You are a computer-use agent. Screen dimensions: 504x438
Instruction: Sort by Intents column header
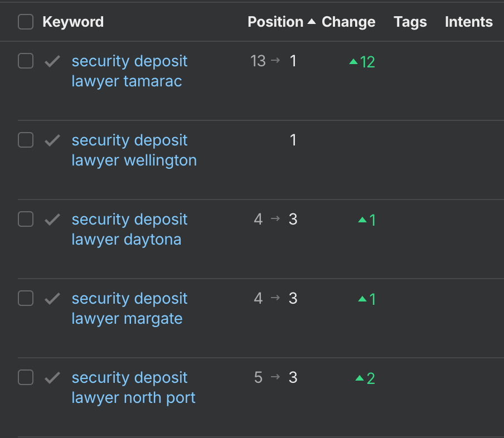pos(469,22)
